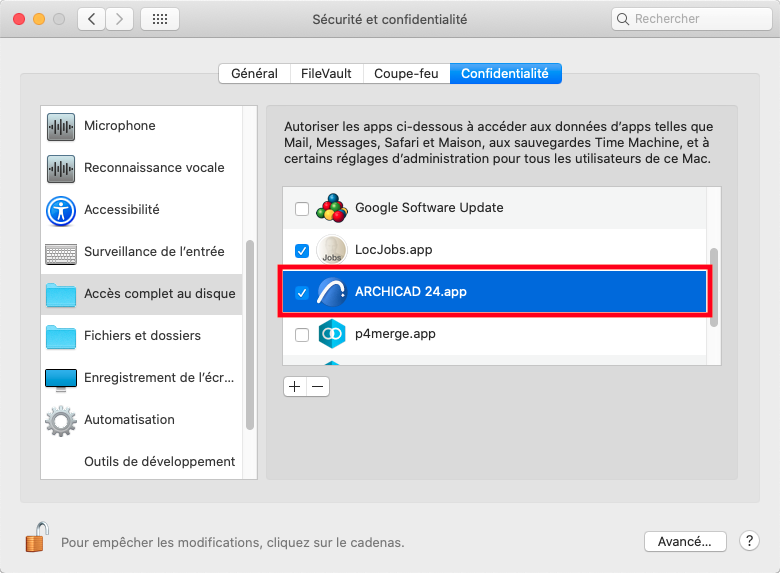Click the Google Software Update balls icon
The height and width of the screenshot is (573, 780).
(x=332, y=208)
